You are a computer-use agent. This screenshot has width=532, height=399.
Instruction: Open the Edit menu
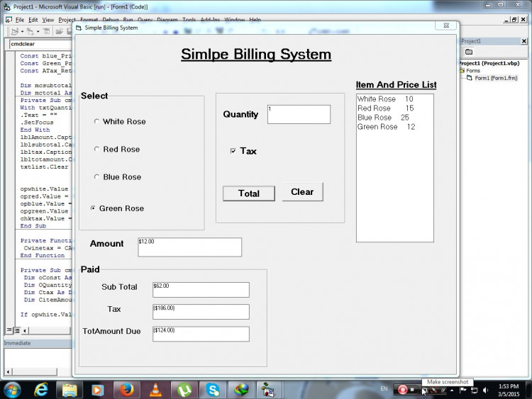tap(33, 20)
